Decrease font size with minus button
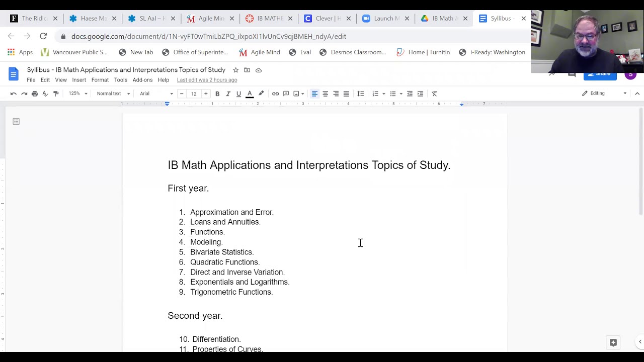The height and width of the screenshot is (362, 644). (182, 94)
